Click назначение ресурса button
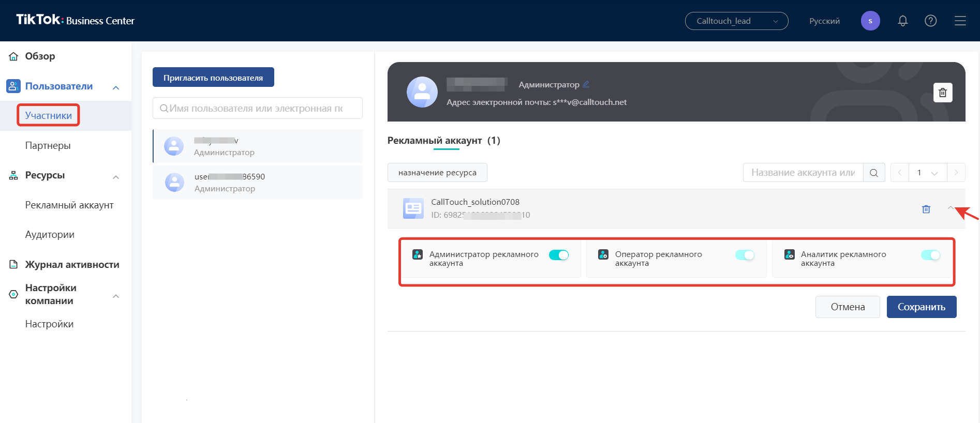 437,173
